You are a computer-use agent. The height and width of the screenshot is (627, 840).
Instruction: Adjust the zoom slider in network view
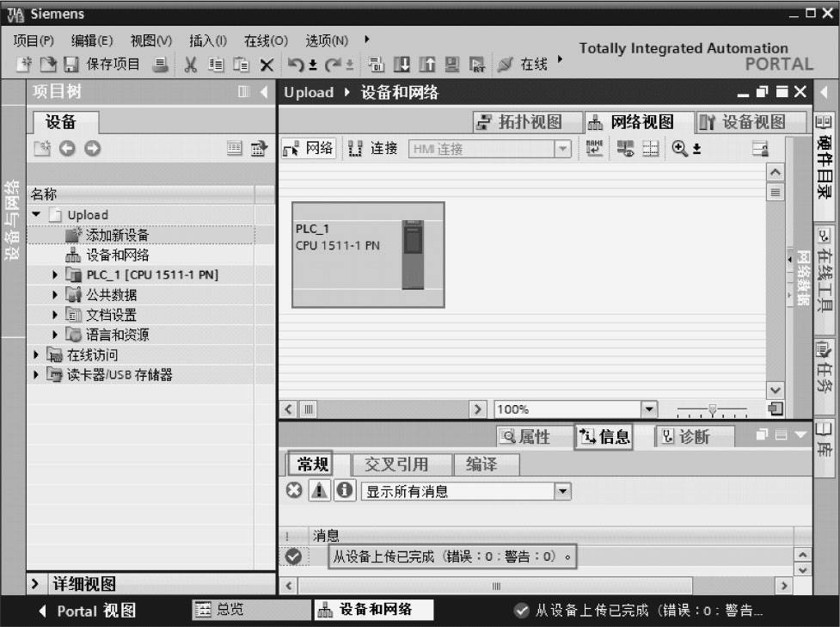tap(712, 410)
